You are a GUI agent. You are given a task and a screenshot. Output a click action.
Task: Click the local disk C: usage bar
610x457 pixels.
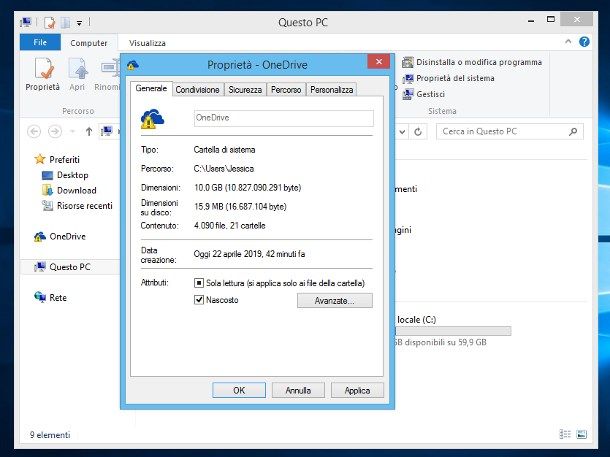453,331
